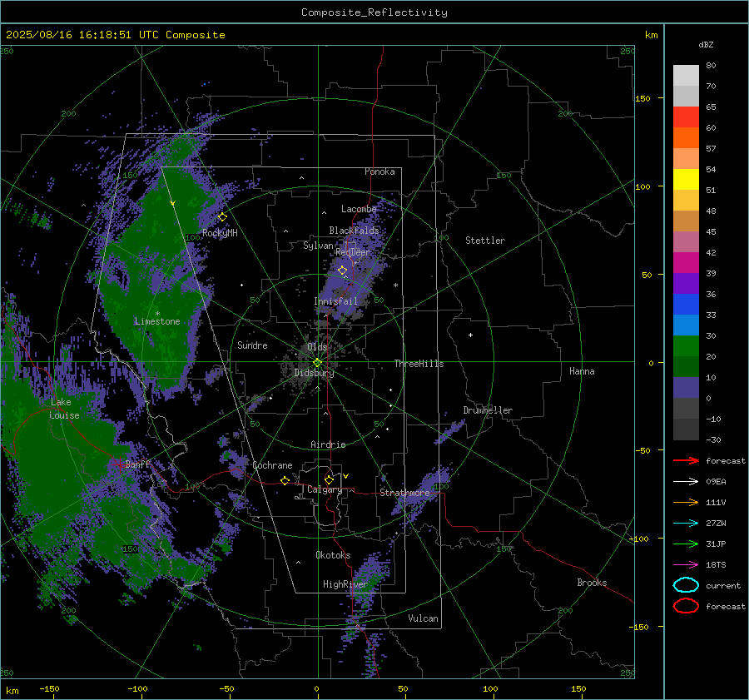Click the yellow diamond marker above Calgary
This screenshot has width=749, height=700.
coord(329,479)
